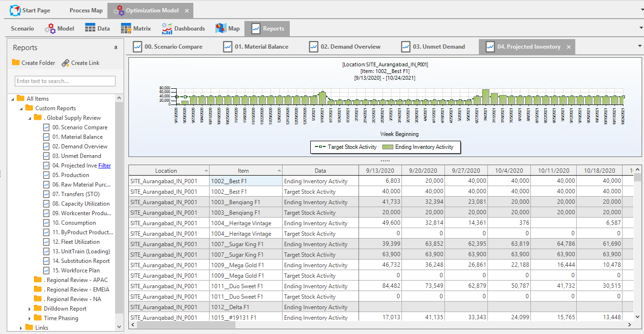Click the Create Link icon
The width and height of the screenshot is (644, 334).
[65, 63]
